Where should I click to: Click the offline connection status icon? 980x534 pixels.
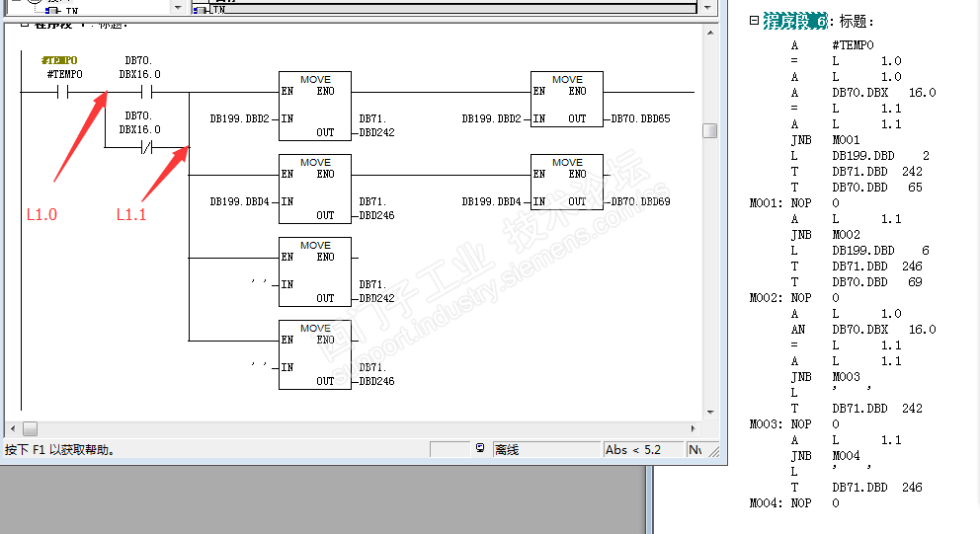tap(480, 448)
